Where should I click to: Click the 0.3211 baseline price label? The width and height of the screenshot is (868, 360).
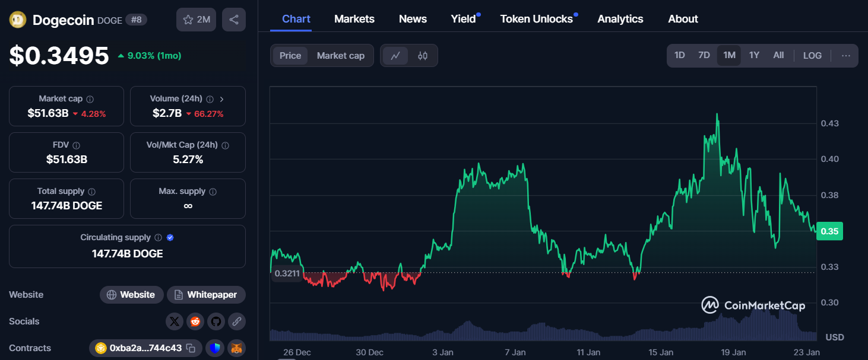click(x=287, y=273)
